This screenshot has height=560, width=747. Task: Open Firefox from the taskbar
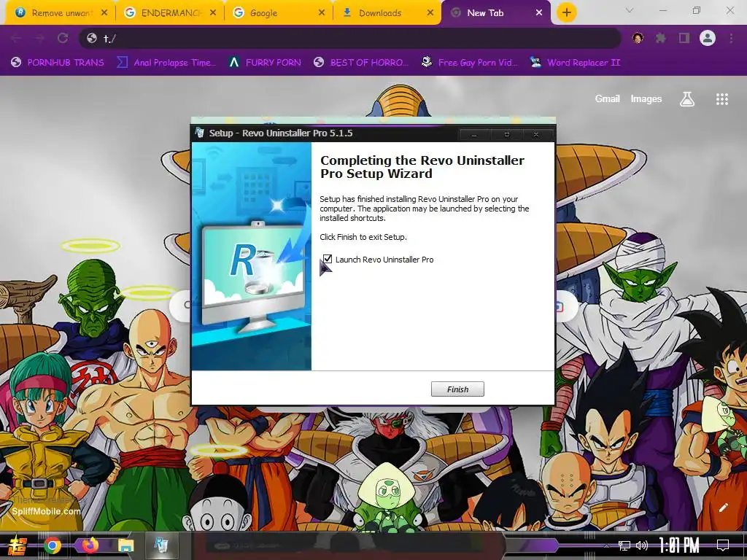click(x=90, y=545)
